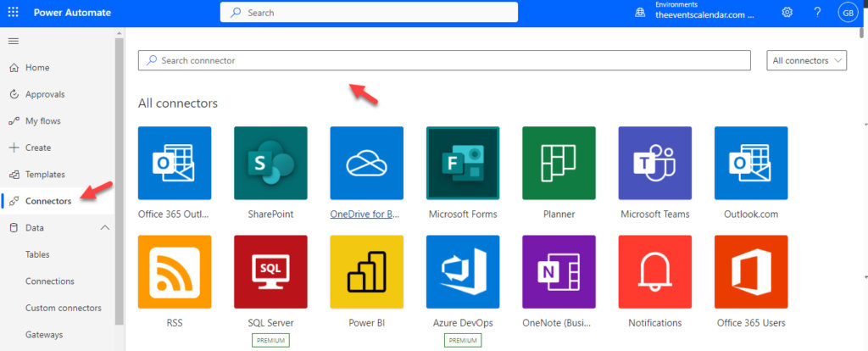Click into the Search connector field
This screenshot has height=351, width=868.
click(x=444, y=60)
